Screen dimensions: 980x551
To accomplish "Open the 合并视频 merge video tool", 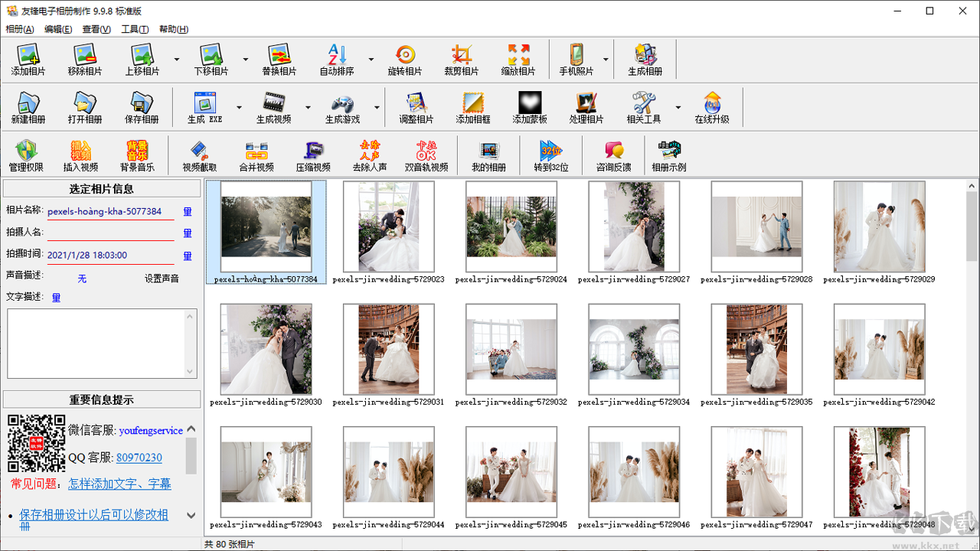I will (256, 155).
